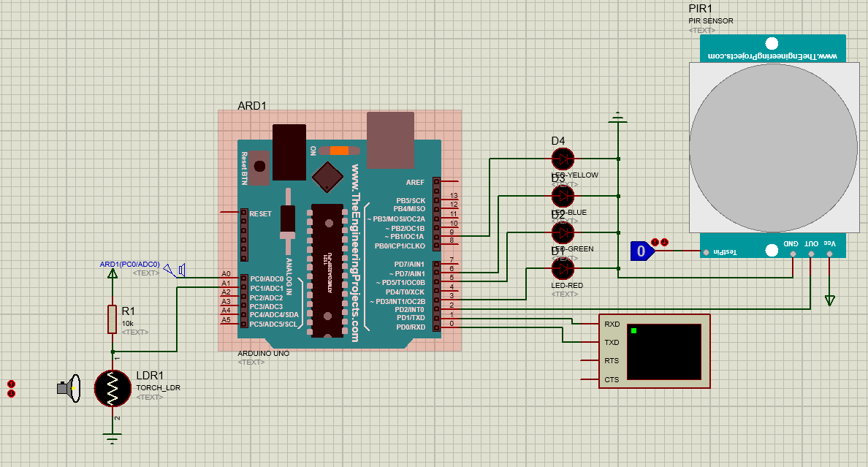Click the Arduino Reset BTN
Image resolution: width=868 pixels, height=467 pixels.
click(259, 167)
